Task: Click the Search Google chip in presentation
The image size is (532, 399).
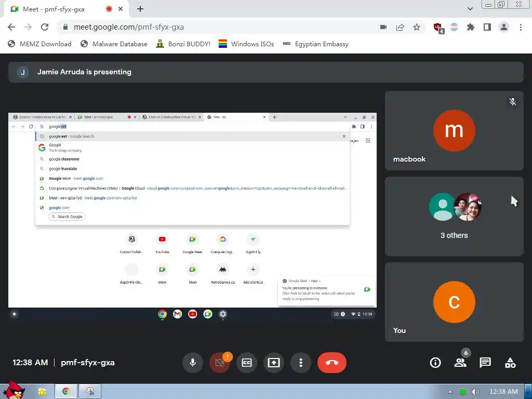Action: pos(67,217)
